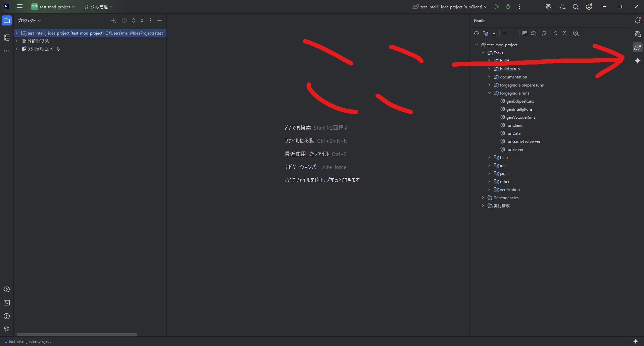
Task: Open the バージョン管理 menu
Action: [98, 7]
